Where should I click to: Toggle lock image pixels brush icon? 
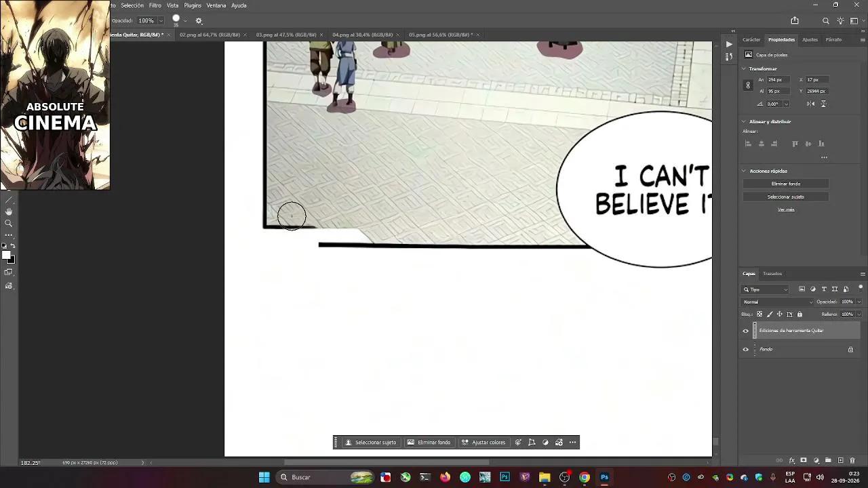coord(770,314)
